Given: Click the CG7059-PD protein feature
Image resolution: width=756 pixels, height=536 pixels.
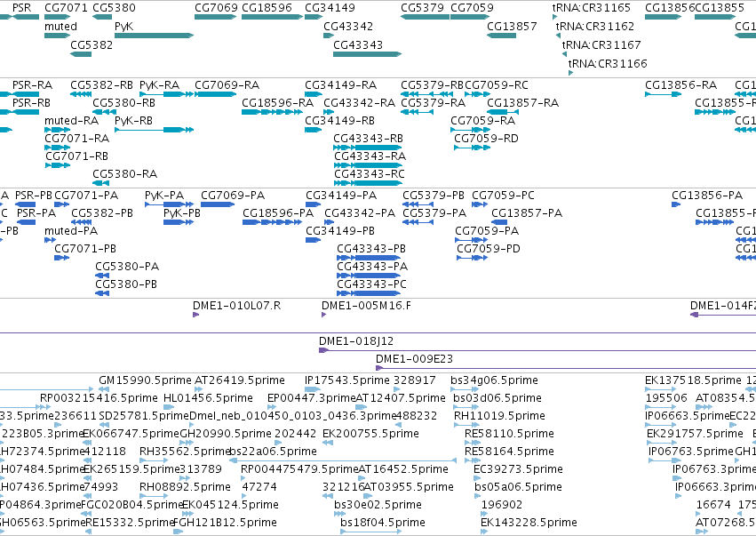Looking at the screenshot, I should pos(472,258).
